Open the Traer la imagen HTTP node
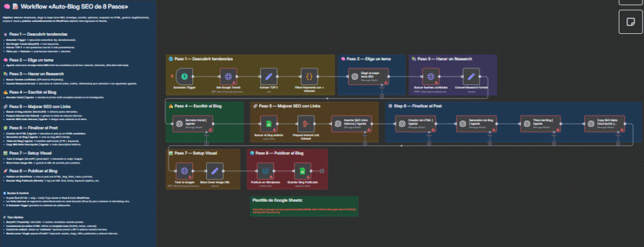Image resolution: width=644 pixels, height=247 pixels. click(184, 171)
